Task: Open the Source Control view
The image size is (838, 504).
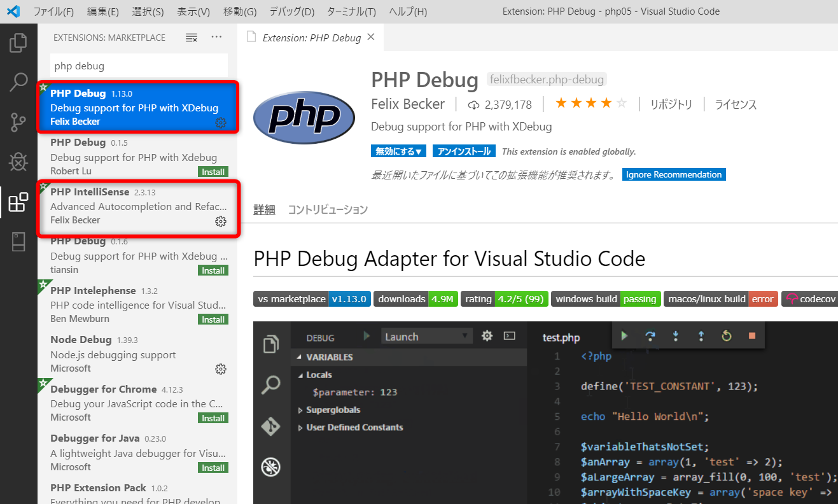Action: click(x=18, y=122)
